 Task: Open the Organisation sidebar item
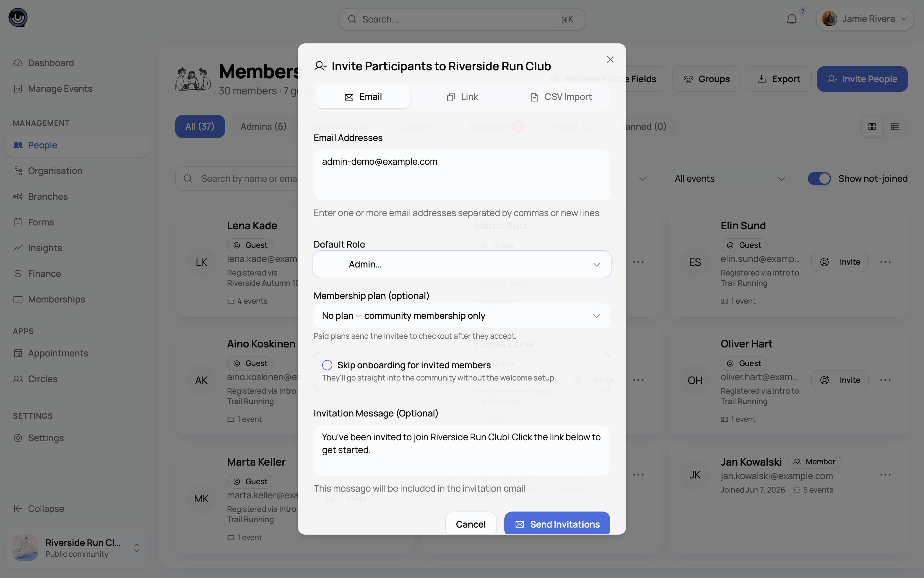pos(77,171)
